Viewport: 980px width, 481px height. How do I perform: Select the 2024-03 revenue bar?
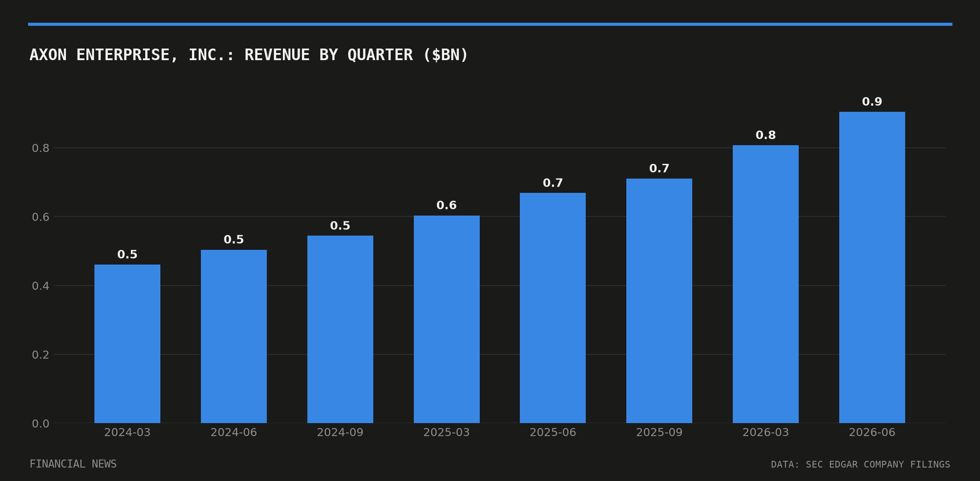(127, 344)
